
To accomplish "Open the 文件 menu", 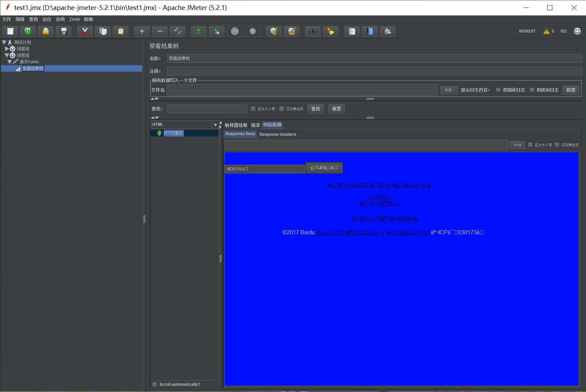I will 7,19.
